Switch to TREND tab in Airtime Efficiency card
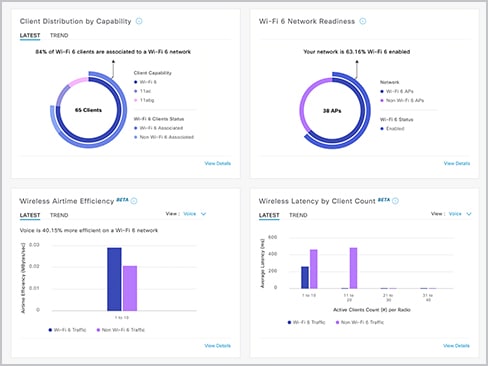The height and width of the screenshot is (366, 488). click(59, 215)
